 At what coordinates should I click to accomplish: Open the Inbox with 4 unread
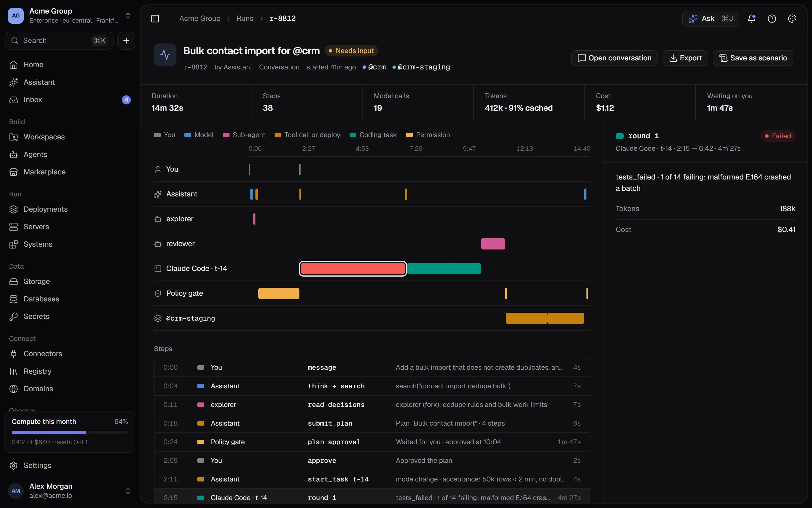pos(70,100)
